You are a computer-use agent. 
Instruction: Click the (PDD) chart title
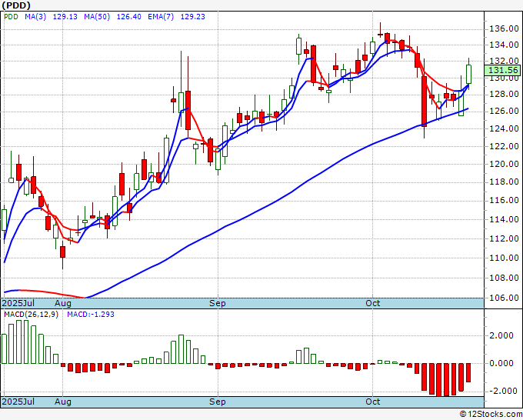tap(16, 5)
